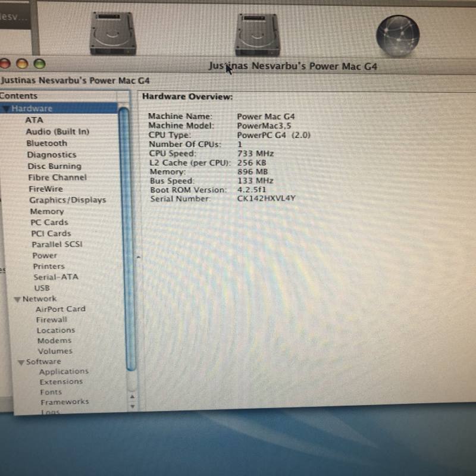Select Power entry in sidebar

(45, 255)
